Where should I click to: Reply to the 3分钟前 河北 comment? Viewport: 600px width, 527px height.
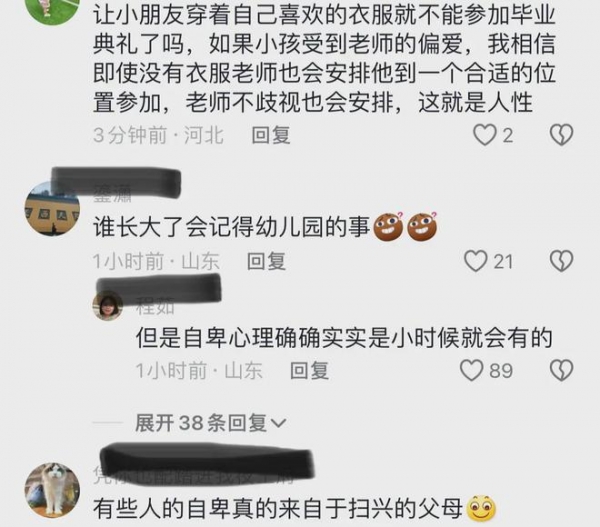[271, 135]
